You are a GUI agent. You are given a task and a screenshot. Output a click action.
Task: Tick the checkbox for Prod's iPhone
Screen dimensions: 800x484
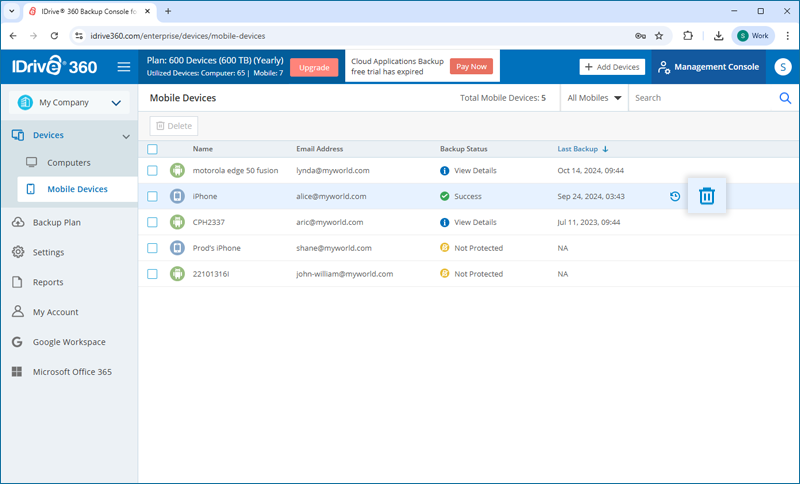pos(152,248)
